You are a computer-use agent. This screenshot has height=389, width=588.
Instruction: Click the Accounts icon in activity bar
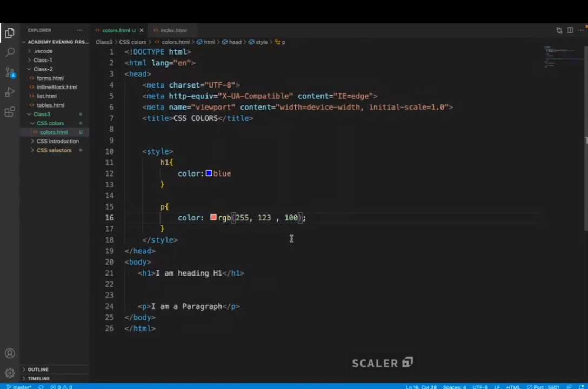click(10, 354)
